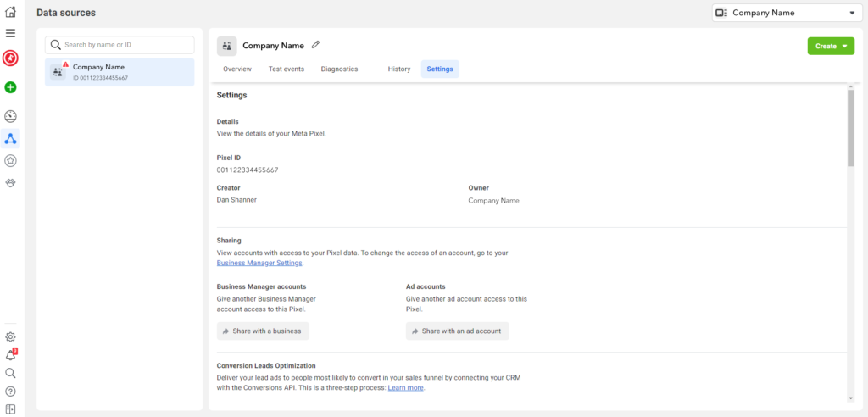
Task: Open the Test events tab
Action: tap(287, 69)
